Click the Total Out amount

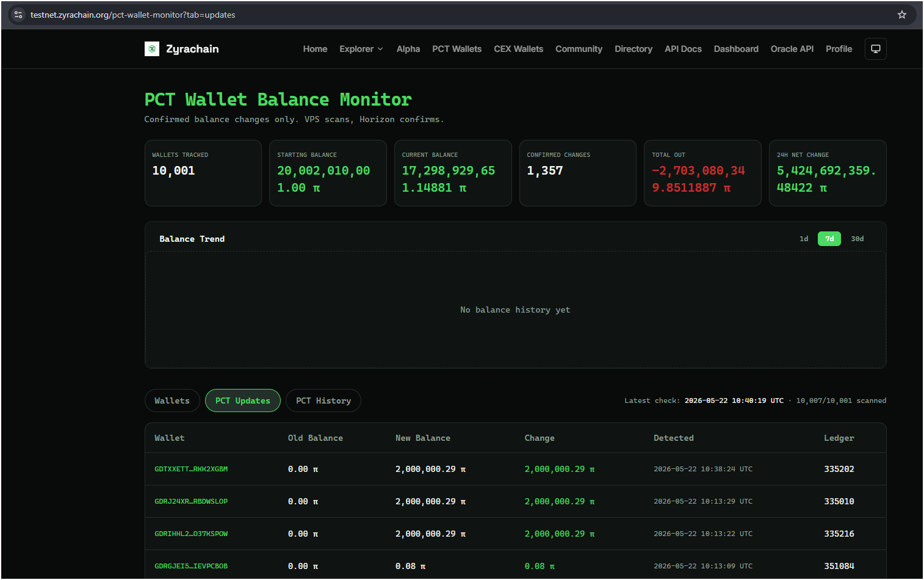[698, 179]
